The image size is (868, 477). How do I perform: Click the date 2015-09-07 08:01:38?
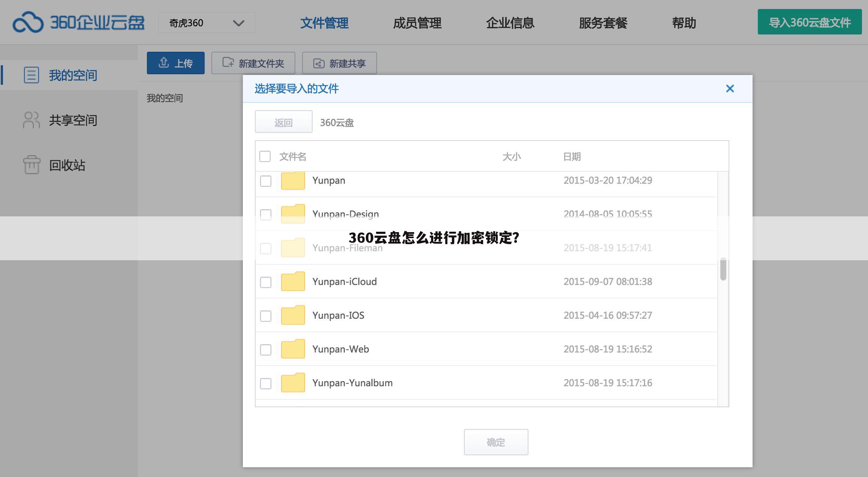[608, 282]
